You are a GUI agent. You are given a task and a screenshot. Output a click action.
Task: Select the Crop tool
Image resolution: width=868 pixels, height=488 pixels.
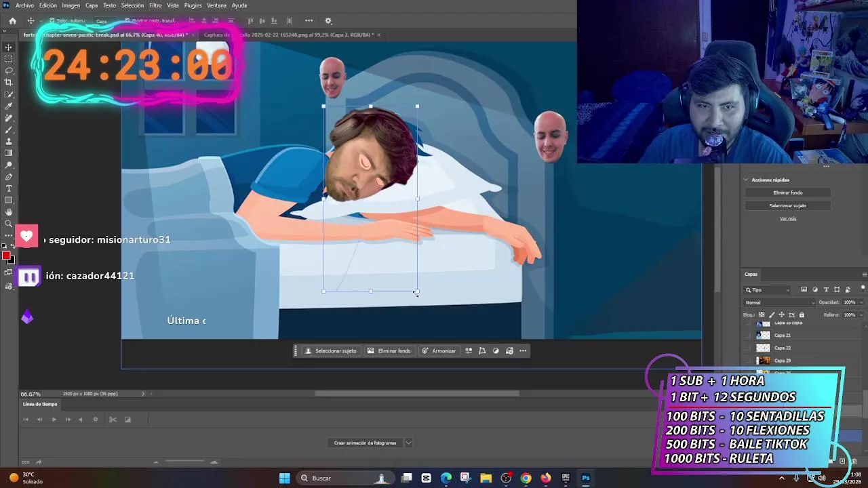click(x=9, y=83)
